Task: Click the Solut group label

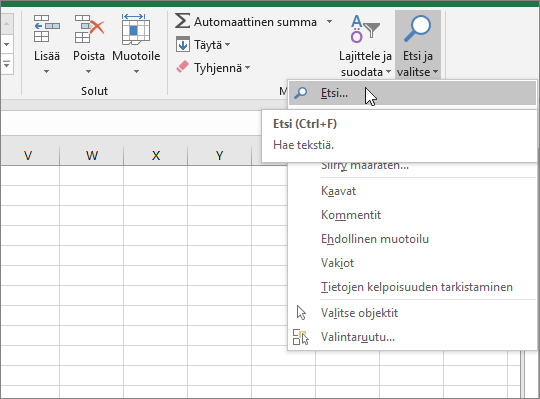Action: [94, 91]
